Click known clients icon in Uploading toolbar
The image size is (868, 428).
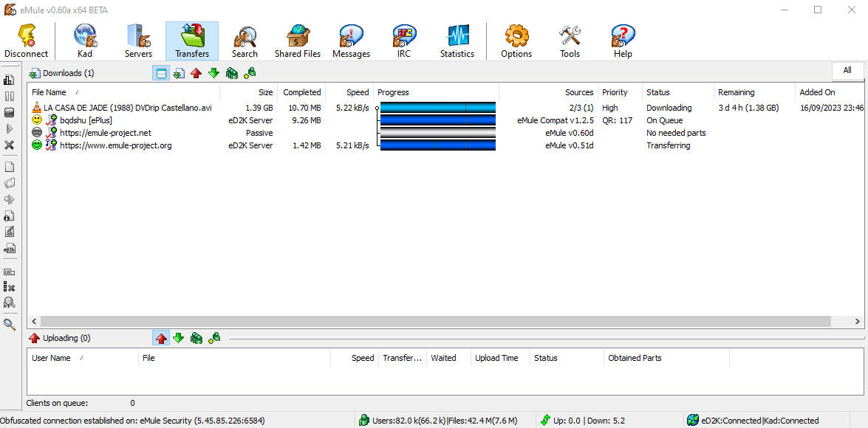pyautogui.click(x=214, y=338)
